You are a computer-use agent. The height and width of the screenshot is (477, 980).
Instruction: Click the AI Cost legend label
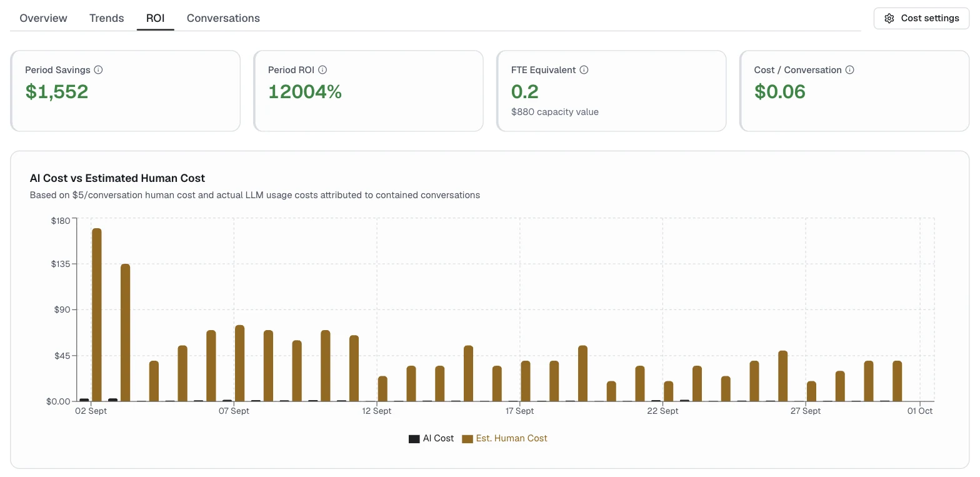[x=438, y=438]
